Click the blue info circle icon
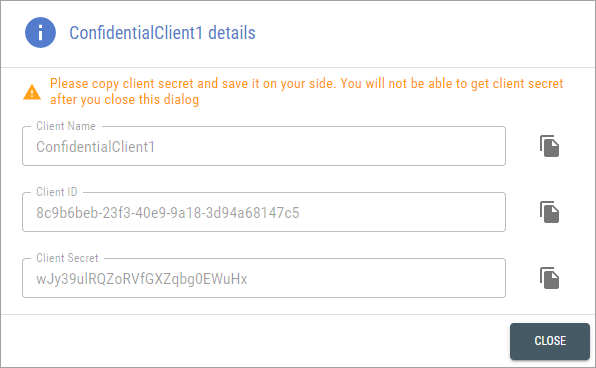The height and width of the screenshot is (368, 596). 40,32
